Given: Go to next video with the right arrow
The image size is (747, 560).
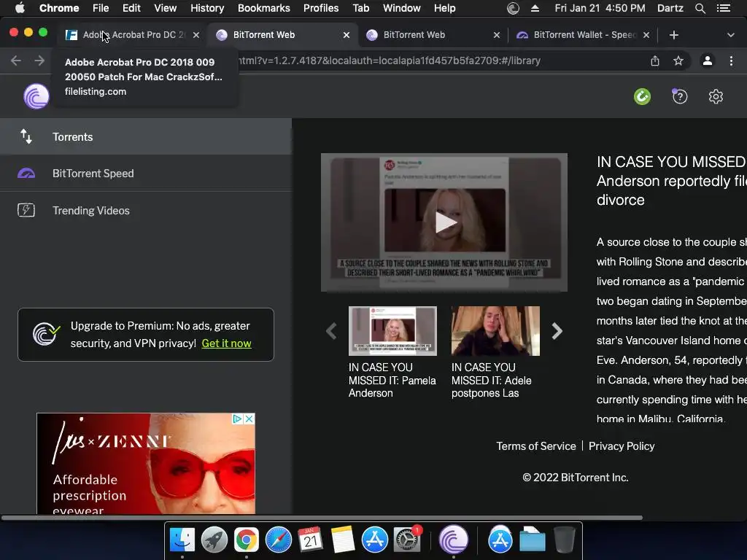Looking at the screenshot, I should (557, 330).
